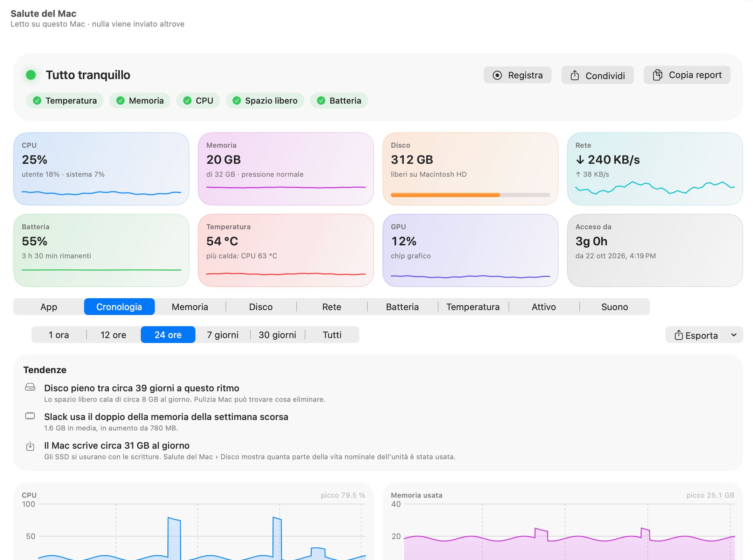Viewport: 753px width, 560px height.
Task: Select the 1 ora time range
Action: (x=59, y=335)
